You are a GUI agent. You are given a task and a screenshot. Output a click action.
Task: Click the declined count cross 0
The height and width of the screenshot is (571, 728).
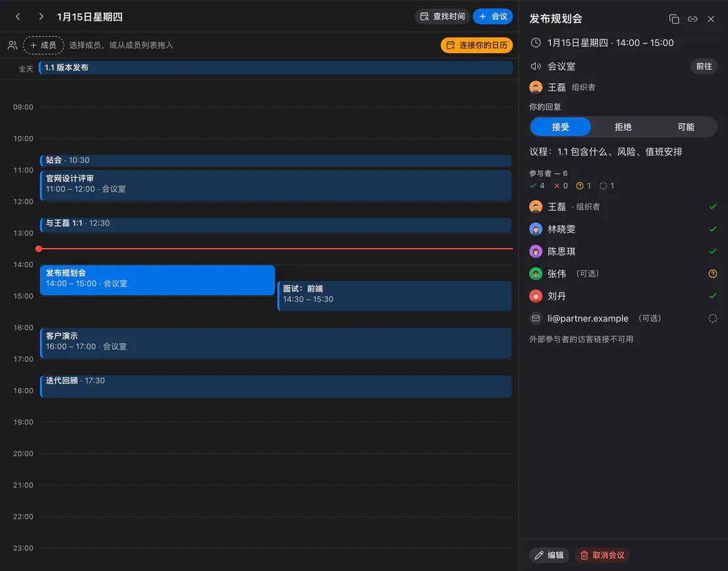(x=561, y=186)
